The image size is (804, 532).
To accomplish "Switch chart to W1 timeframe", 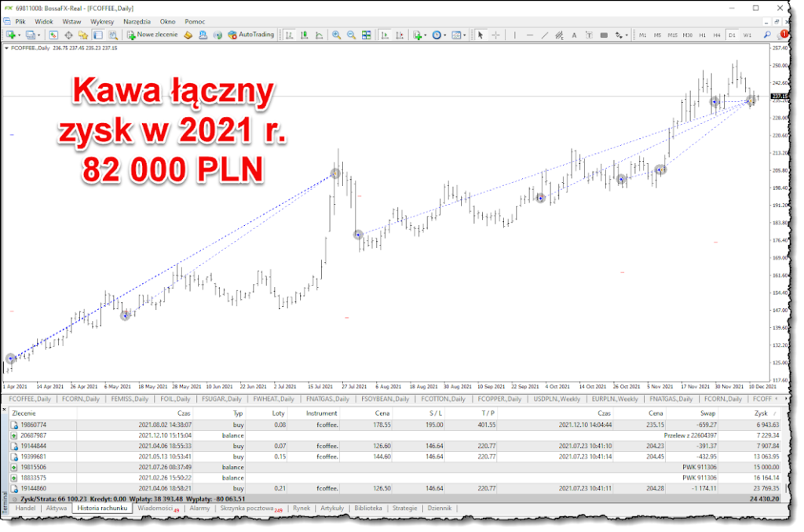I will click(x=747, y=35).
